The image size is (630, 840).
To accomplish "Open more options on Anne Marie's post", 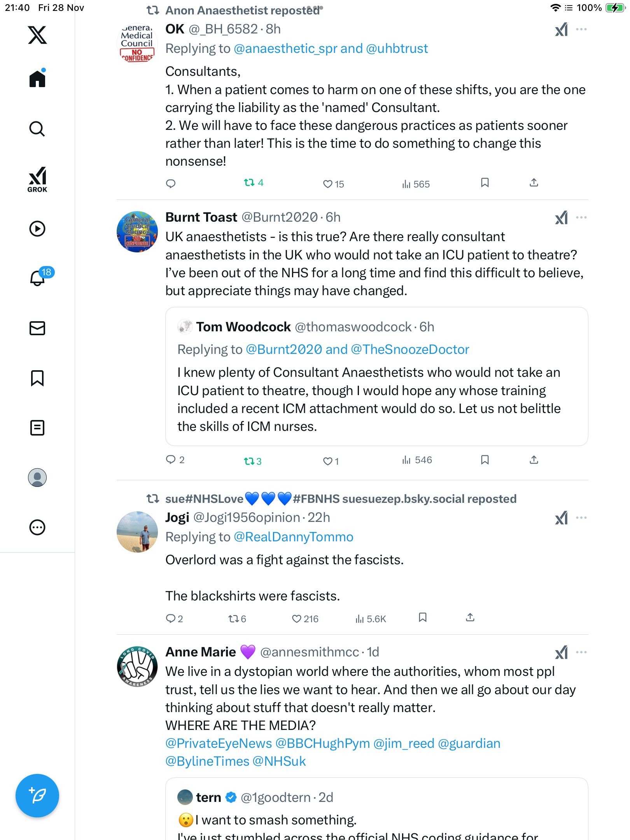I will point(581,652).
